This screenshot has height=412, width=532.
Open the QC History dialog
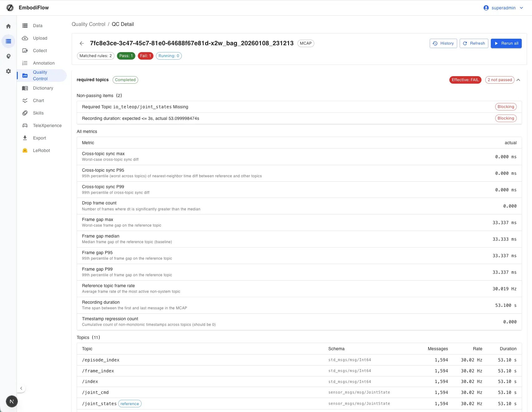443,43
